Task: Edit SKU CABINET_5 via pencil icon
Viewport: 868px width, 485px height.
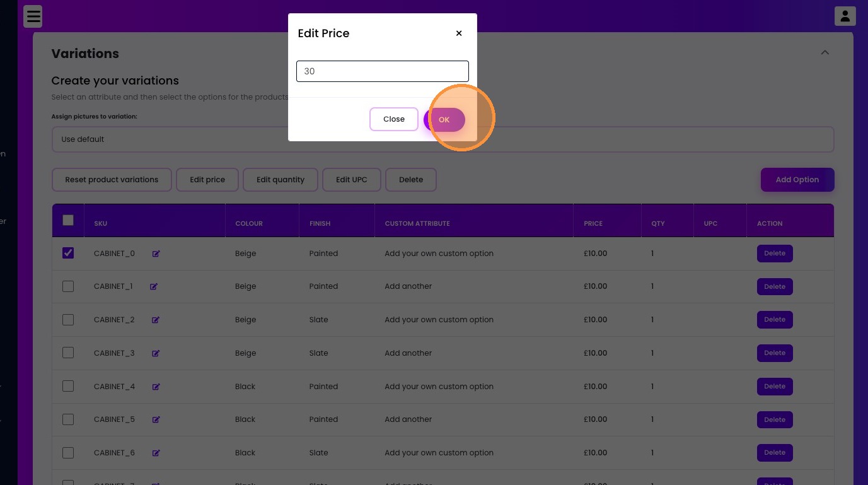Action: click(156, 419)
